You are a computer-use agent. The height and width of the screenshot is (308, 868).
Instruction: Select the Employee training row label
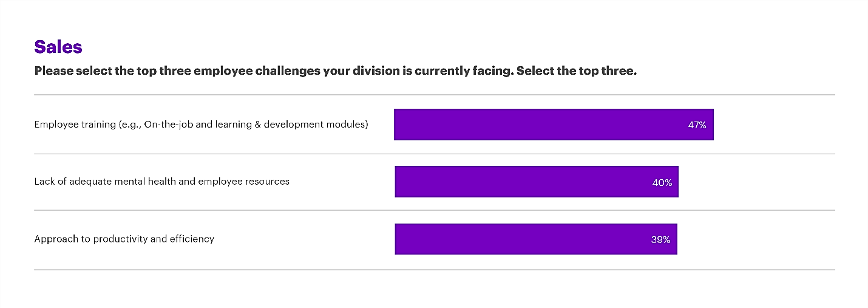(201, 125)
